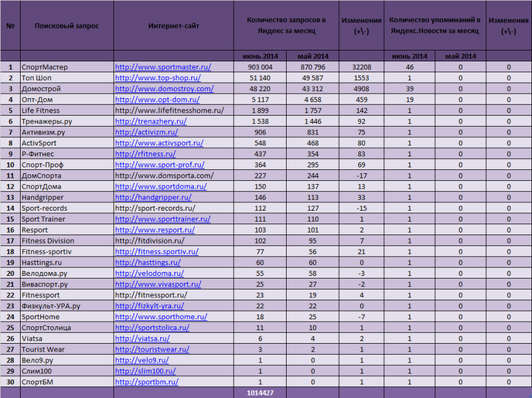Open the velo9.ru link
Image resolution: width=532 pixels, height=398 pixels.
(142, 360)
